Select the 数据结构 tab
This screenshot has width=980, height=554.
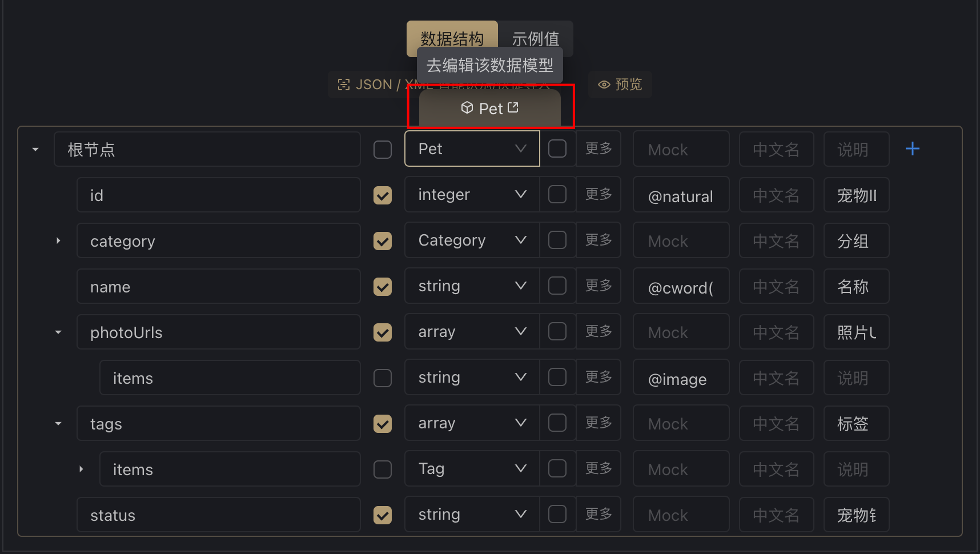click(x=452, y=39)
